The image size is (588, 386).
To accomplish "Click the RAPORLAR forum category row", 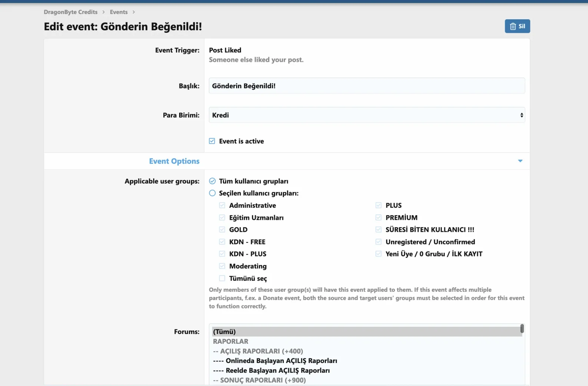I will (x=367, y=342).
